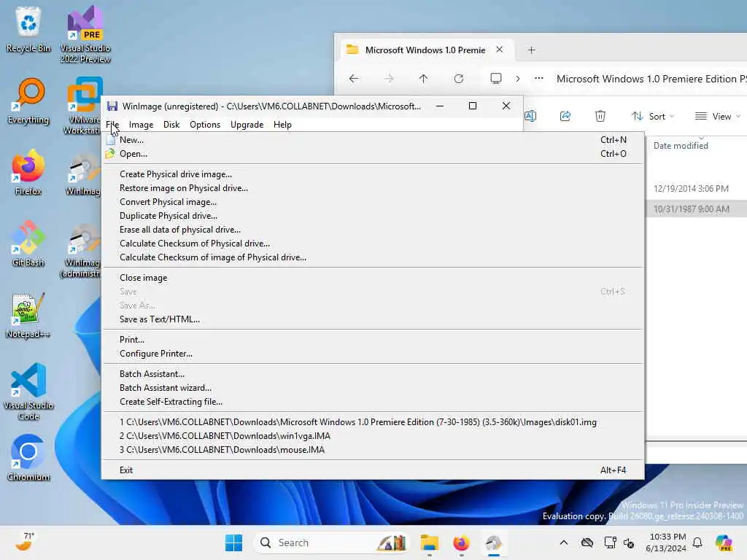
Task: Open Explorer's see more ellipsis menu
Action: tap(539, 79)
